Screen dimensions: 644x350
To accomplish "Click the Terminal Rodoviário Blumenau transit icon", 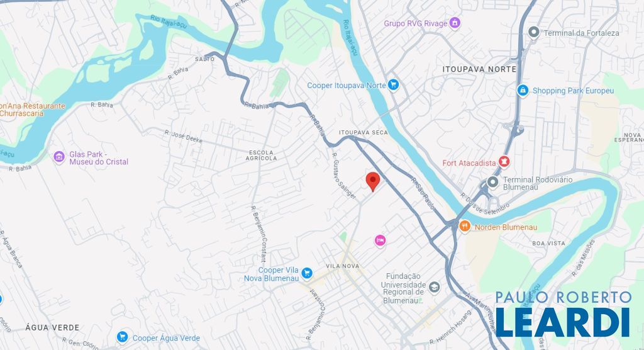I will (x=492, y=182).
